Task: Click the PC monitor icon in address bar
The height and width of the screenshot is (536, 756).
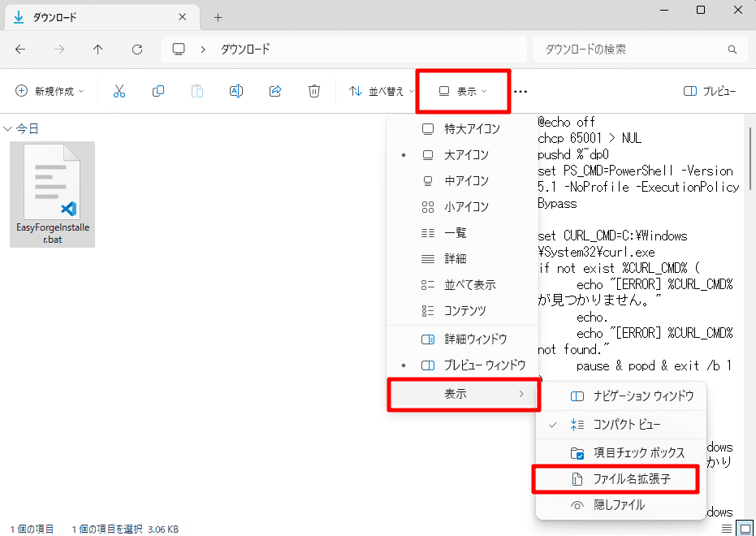Action: [x=179, y=50]
